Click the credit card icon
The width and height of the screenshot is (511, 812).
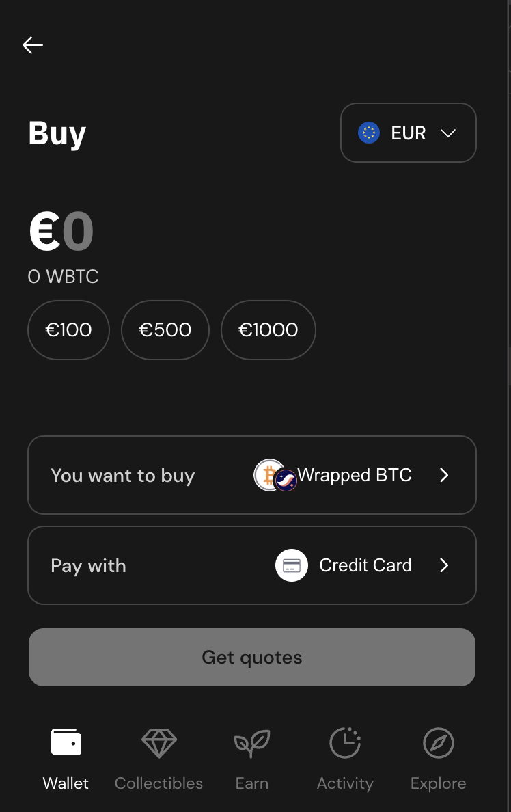(292, 565)
